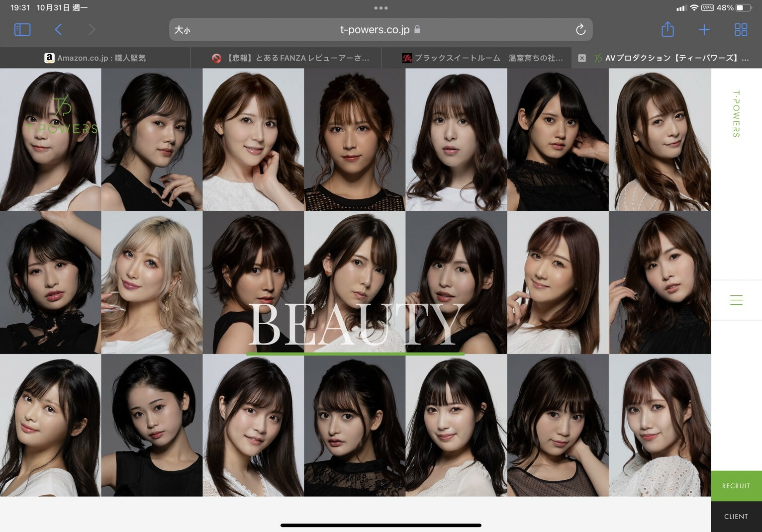
Task: Open the 大小 page text size menu
Action: [x=182, y=30]
